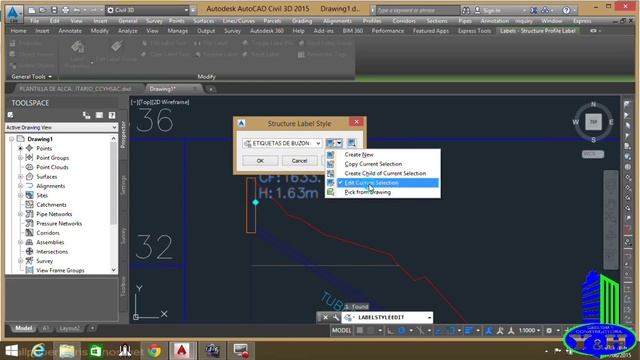
Task: Toggle ortho mode in status bar
Action: point(391,330)
